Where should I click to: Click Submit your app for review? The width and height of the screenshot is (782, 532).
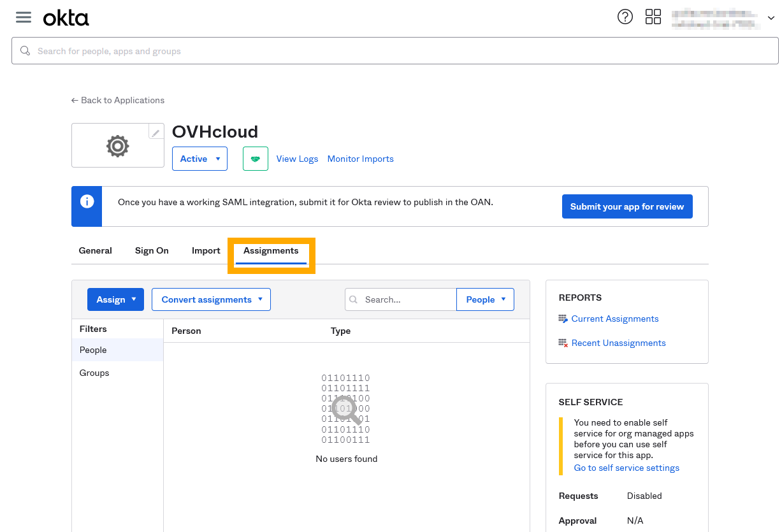click(x=627, y=206)
